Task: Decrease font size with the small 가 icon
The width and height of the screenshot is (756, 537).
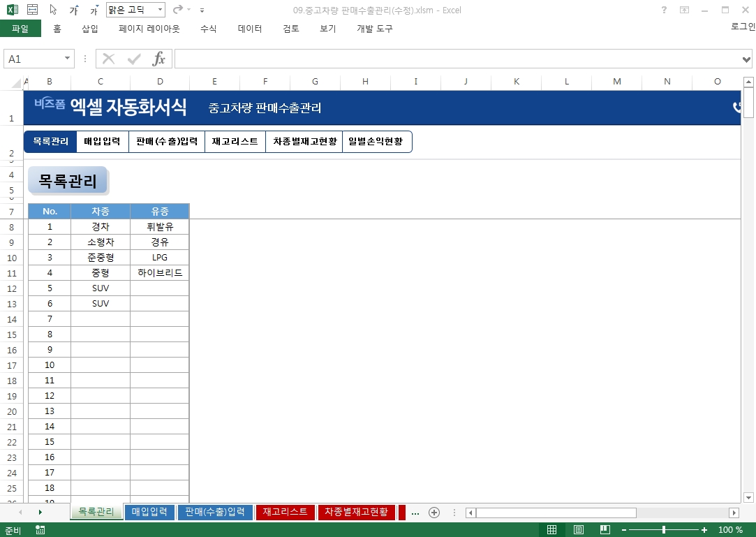Action: (x=94, y=10)
